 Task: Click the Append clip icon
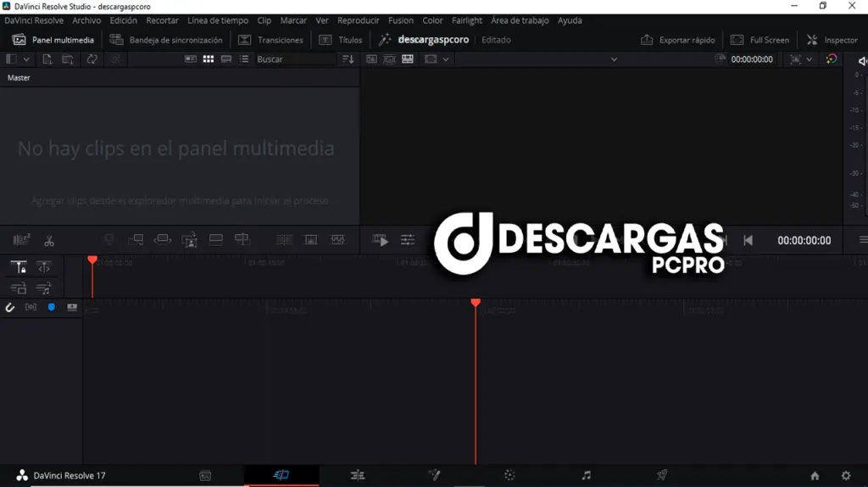pos(136,240)
